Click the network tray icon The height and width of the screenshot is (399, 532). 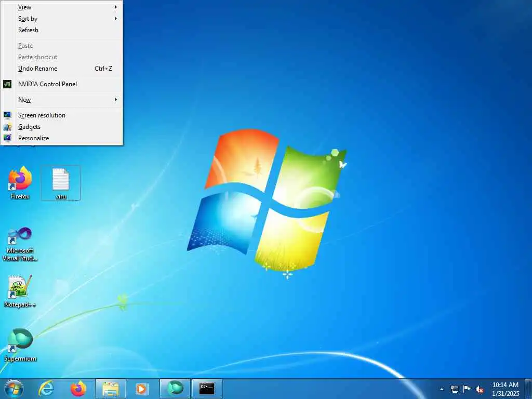[x=454, y=390]
